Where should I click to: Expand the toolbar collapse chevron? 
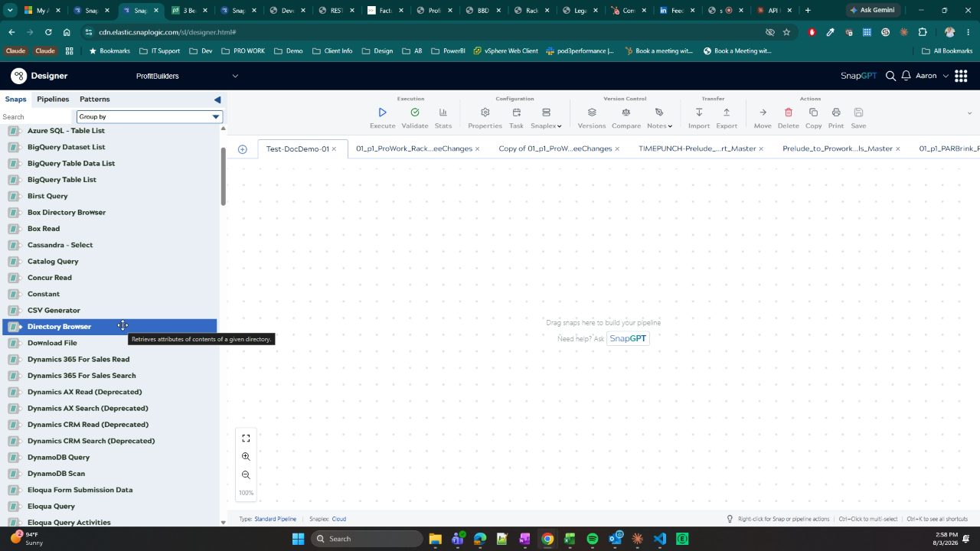[969, 113]
